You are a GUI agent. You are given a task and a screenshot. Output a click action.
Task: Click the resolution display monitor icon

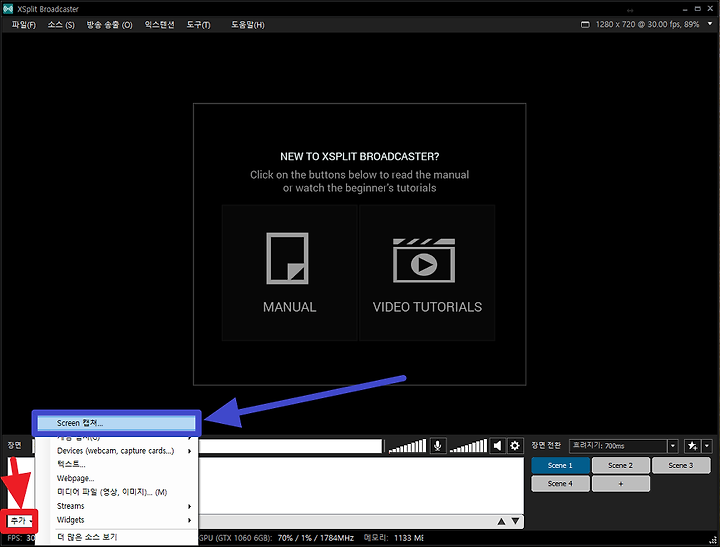pos(585,24)
